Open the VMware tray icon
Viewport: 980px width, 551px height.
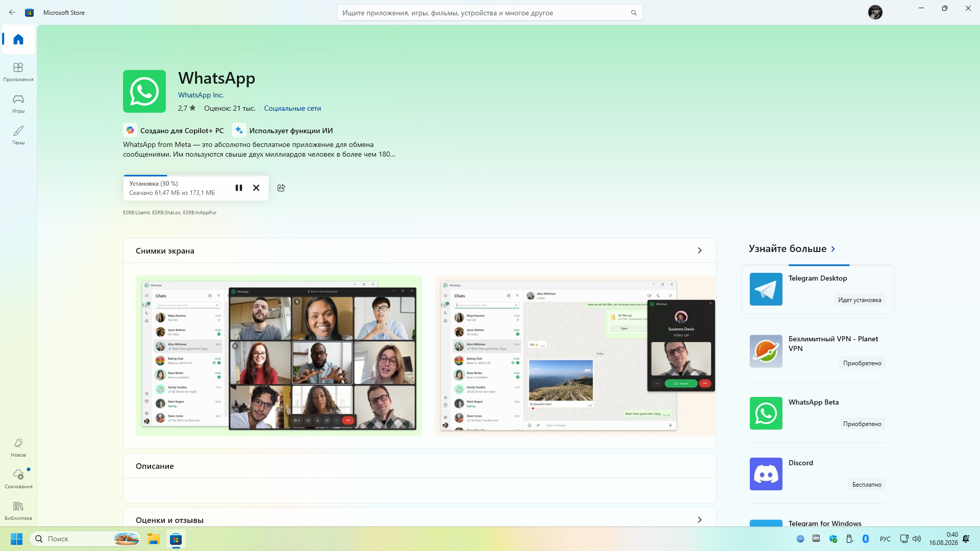coord(816,539)
